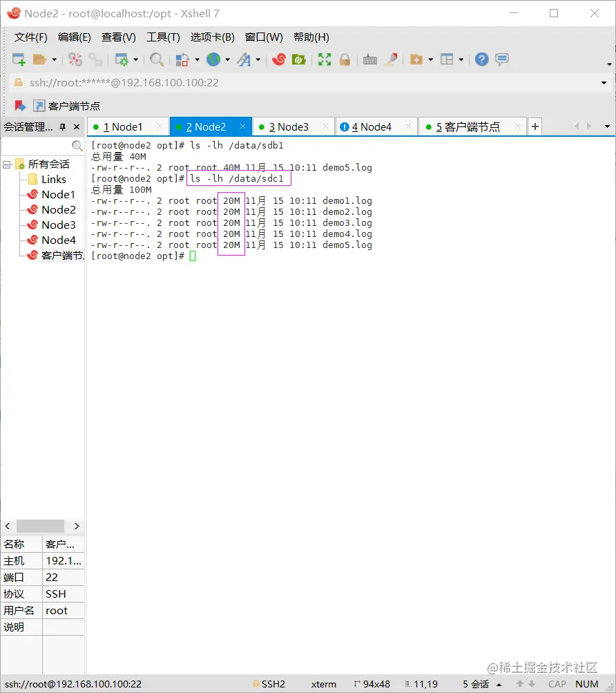Click the Find magnifier toolbar icon
This screenshot has height=693, width=616.
pos(157,59)
